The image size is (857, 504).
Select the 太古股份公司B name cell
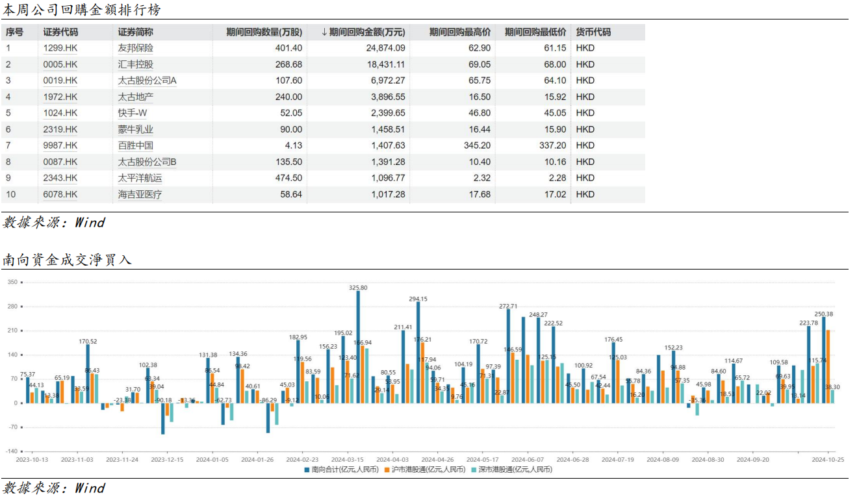[147, 162]
